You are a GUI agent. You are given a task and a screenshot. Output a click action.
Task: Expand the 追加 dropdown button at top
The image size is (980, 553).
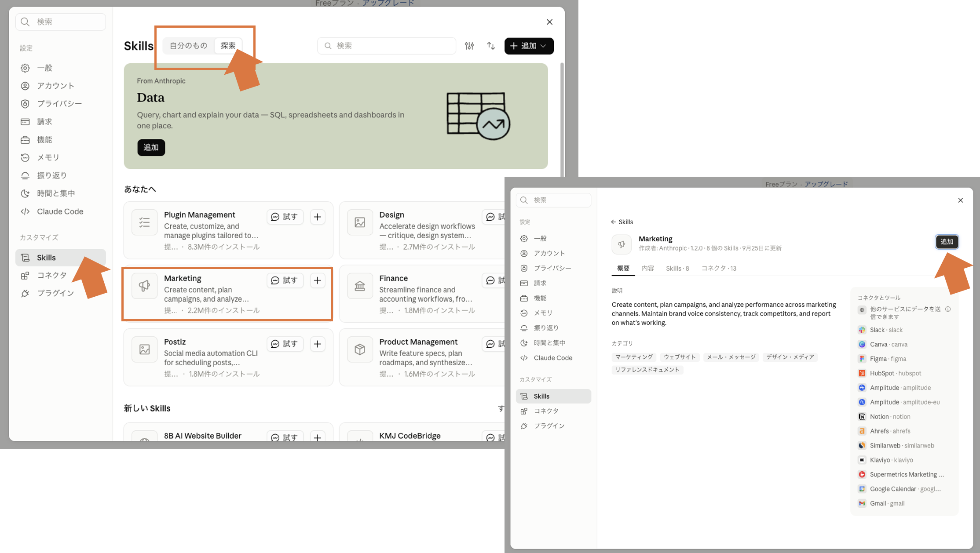pyautogui.click(x=529, y=46)
